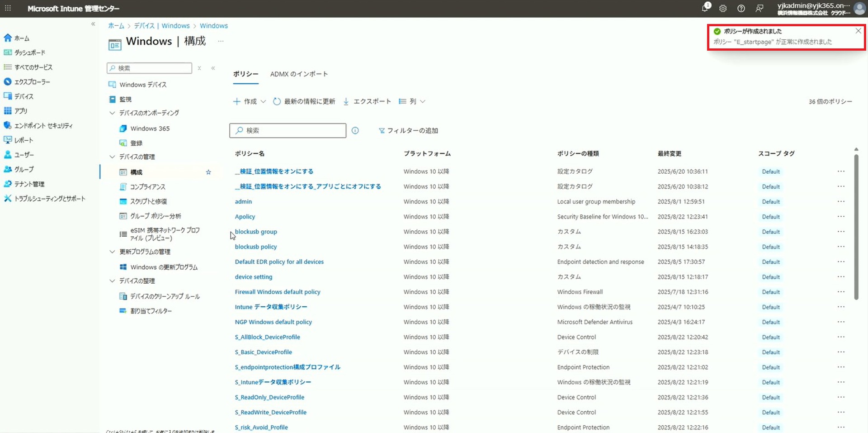Toggle favorite star next to 構成
This screenshot has width=868, height=433.
[208, 172]
